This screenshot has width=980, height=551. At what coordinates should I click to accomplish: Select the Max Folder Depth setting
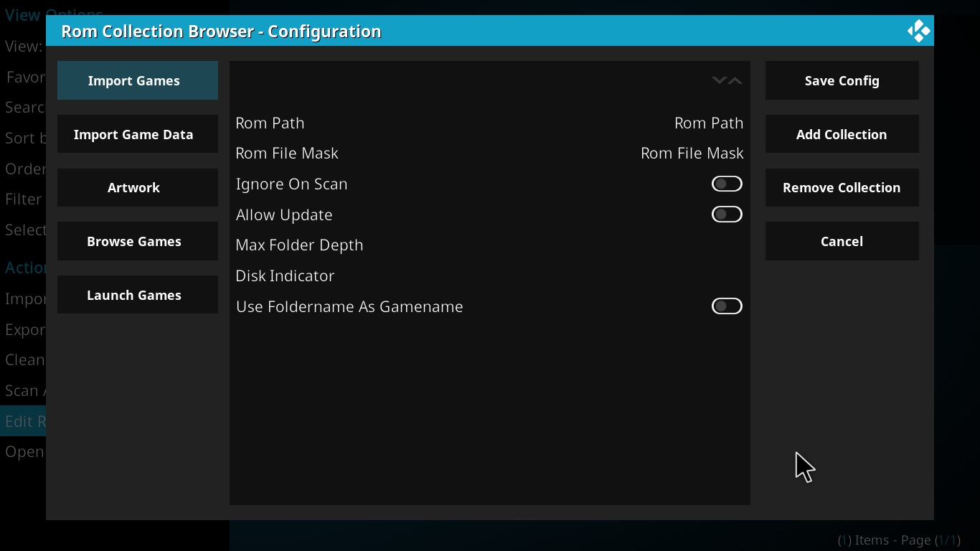click(489, 245)
